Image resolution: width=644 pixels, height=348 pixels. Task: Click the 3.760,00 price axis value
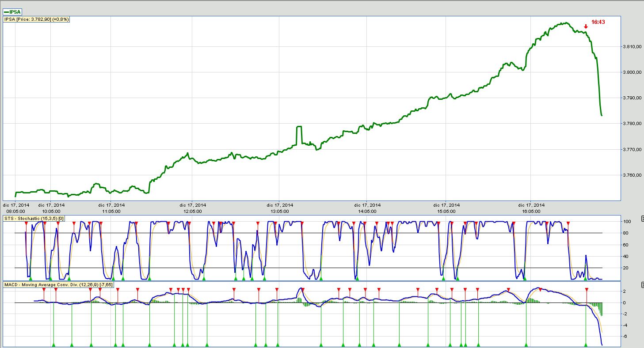tap(632, 175)
